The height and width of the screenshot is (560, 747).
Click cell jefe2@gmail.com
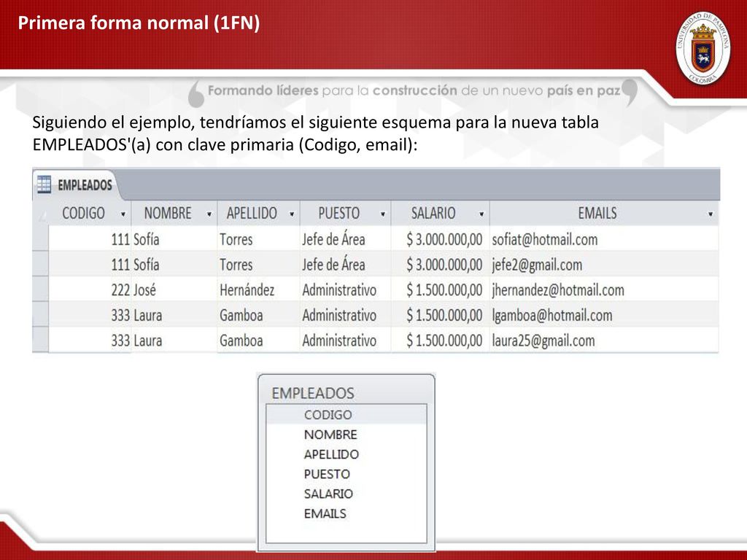[x=604, y=264]
